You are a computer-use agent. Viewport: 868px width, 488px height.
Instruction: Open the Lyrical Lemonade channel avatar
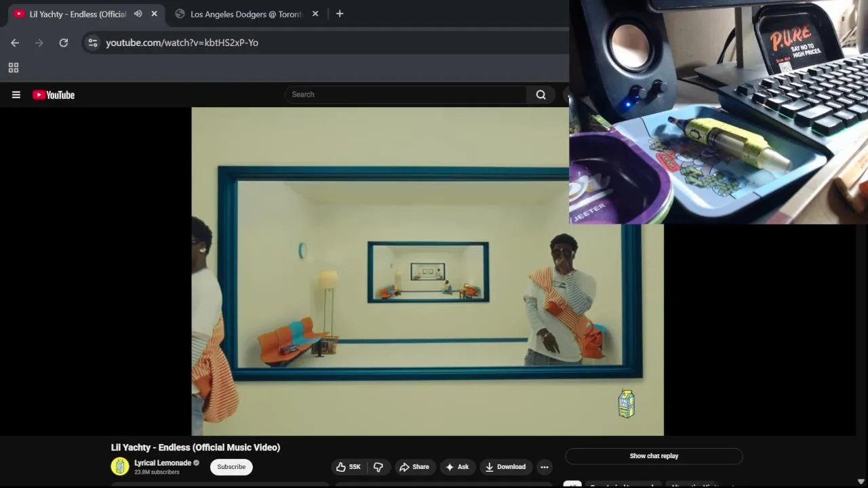(x=120, y=466)
